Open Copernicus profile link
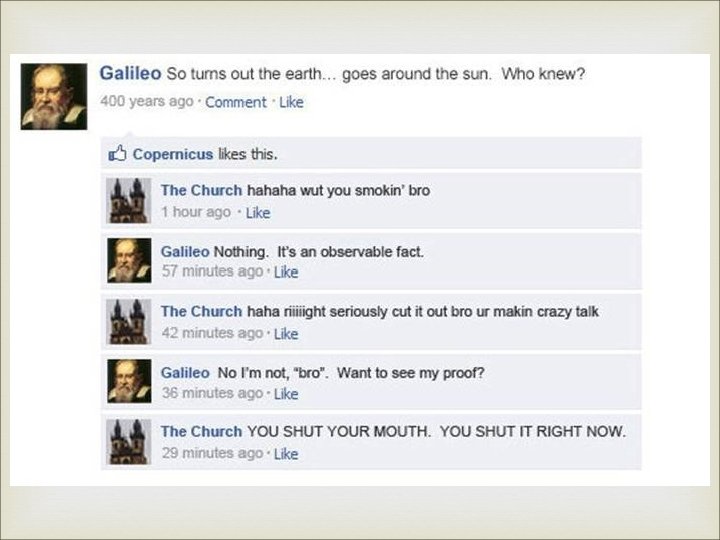The width and height of the screenshot is (720, 540). 173,154
